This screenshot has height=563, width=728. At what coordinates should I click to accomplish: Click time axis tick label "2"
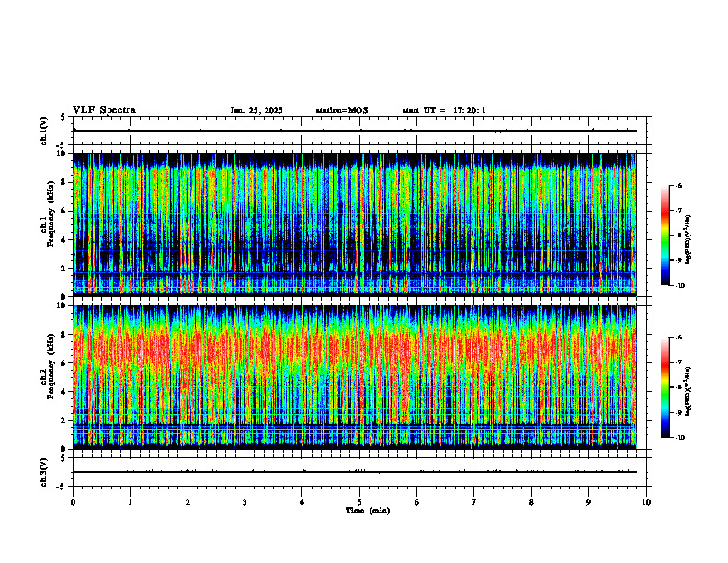pos(188,502)
